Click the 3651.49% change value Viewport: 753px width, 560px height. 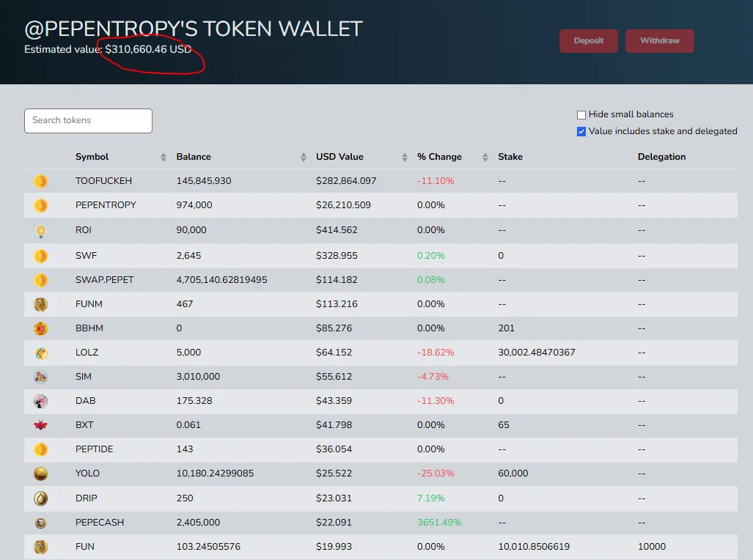[x=439, y=523]
